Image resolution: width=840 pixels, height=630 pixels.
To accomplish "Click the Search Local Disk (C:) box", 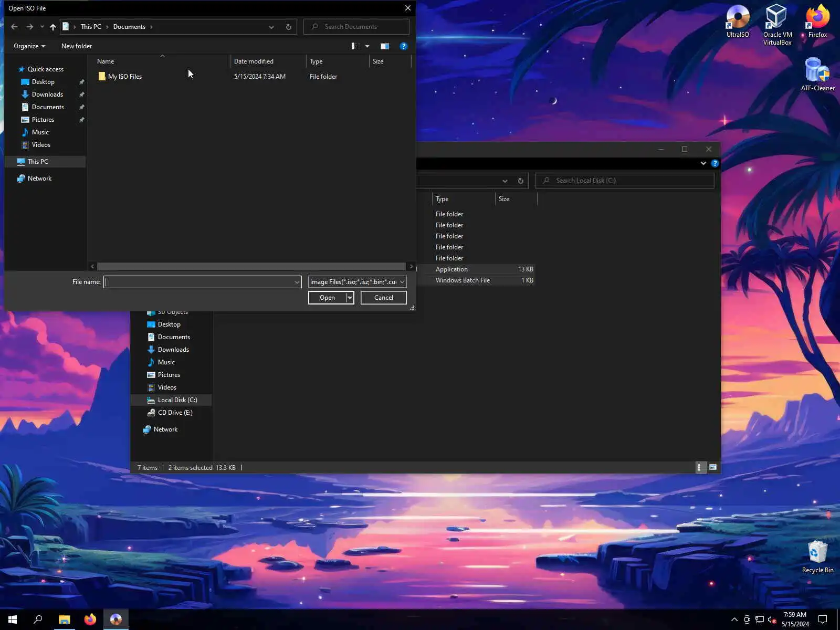I will (x=625, y=181).
